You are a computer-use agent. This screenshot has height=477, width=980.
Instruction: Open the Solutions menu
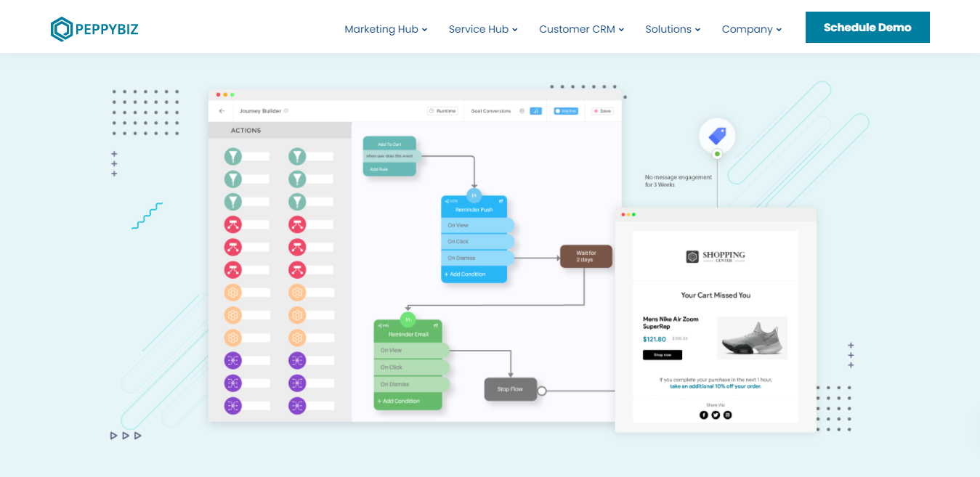tap(673, 29)
